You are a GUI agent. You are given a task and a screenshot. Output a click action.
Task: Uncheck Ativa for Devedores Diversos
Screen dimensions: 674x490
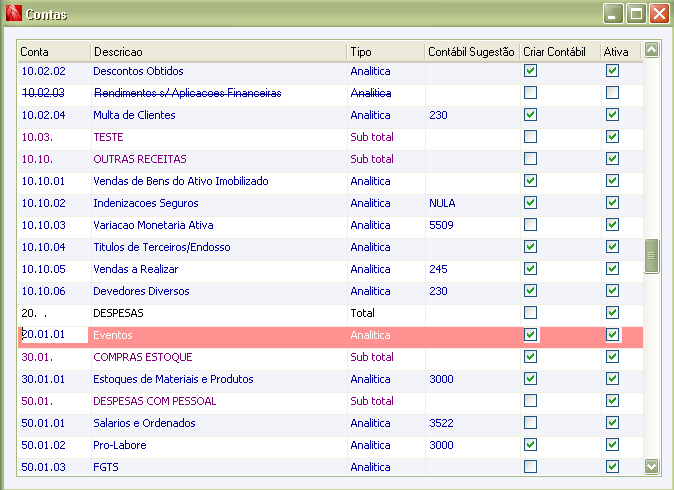(612, 291)
